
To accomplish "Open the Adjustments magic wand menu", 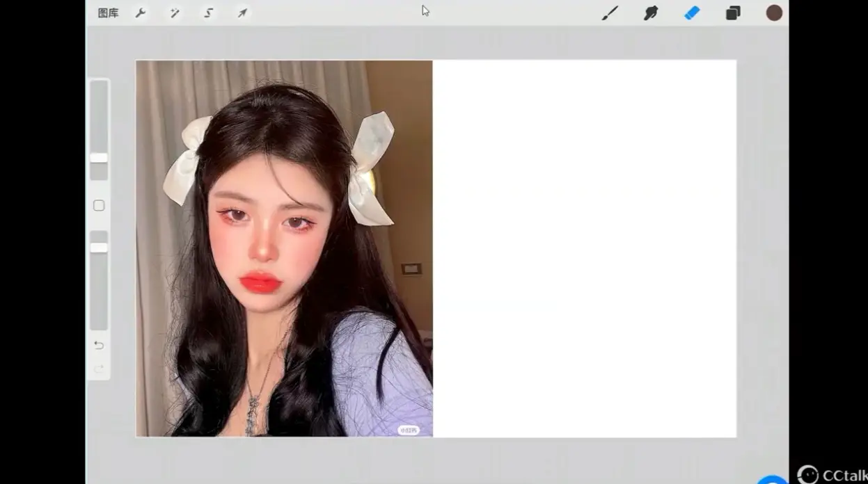I will coord(175,13).
